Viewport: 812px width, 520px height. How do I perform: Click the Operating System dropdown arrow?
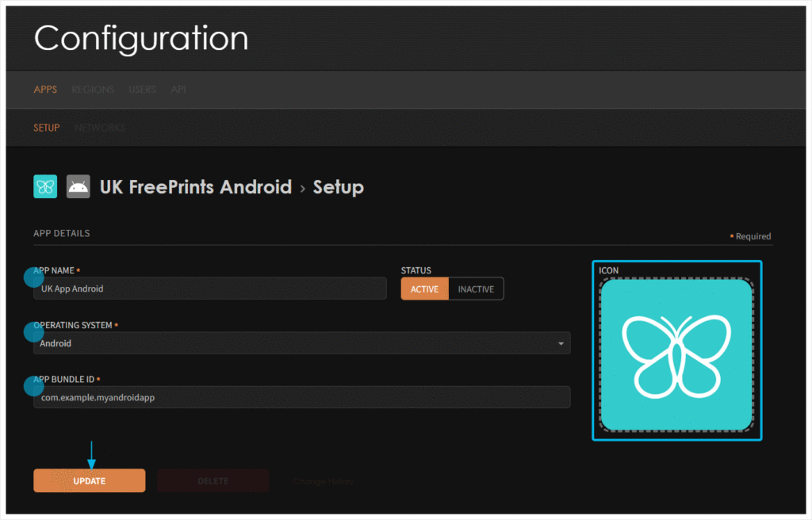click(561, 343)
